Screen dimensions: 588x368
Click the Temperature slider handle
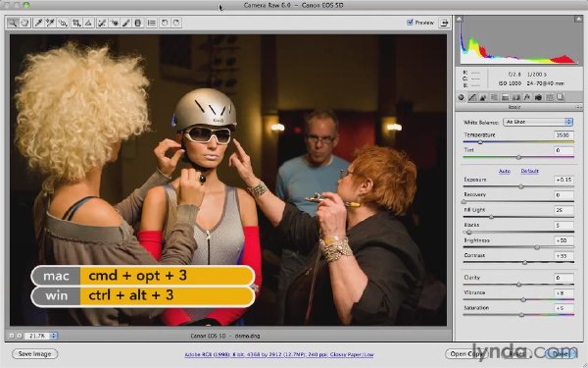[480, 142]
